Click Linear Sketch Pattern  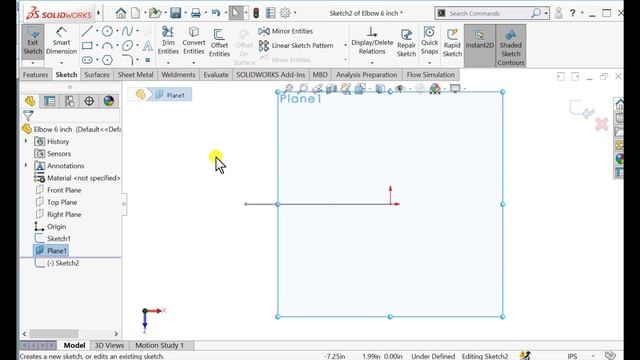296,45
